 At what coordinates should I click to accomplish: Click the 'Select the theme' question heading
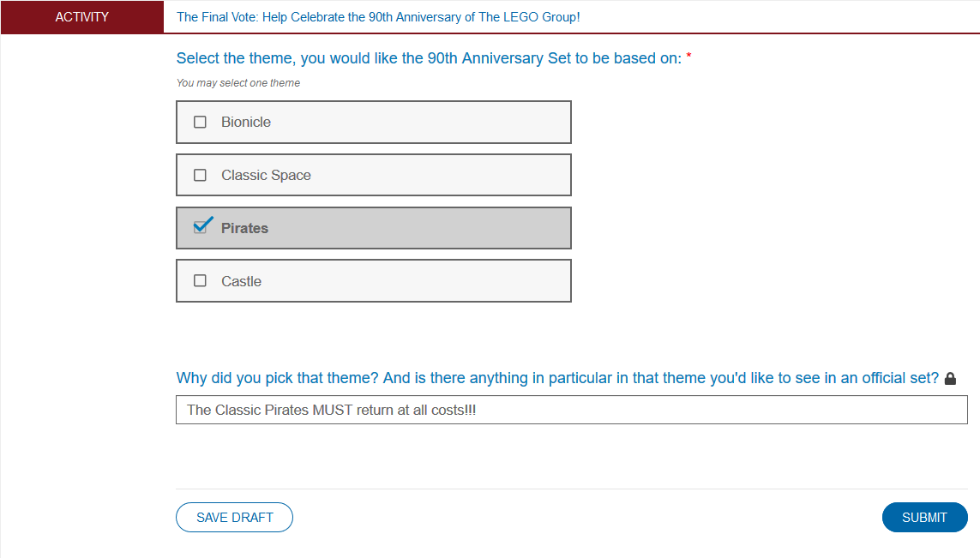(x=429, y=58)
